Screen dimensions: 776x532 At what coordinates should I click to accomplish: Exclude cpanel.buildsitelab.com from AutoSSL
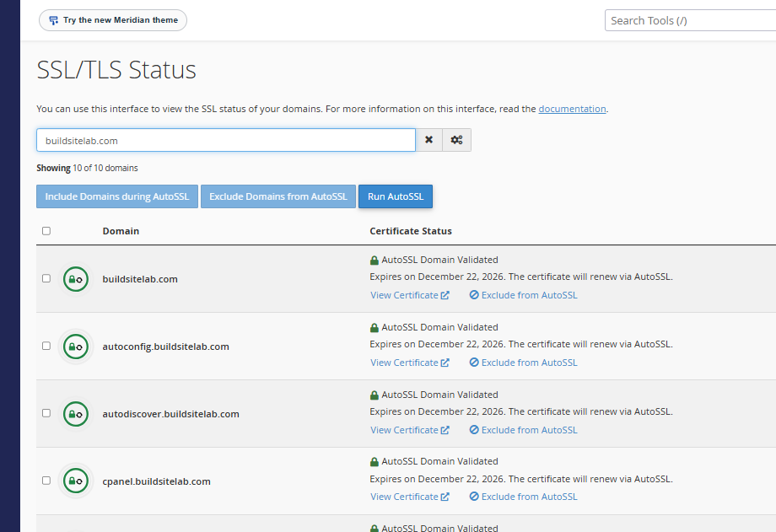[x=524, y=497]
